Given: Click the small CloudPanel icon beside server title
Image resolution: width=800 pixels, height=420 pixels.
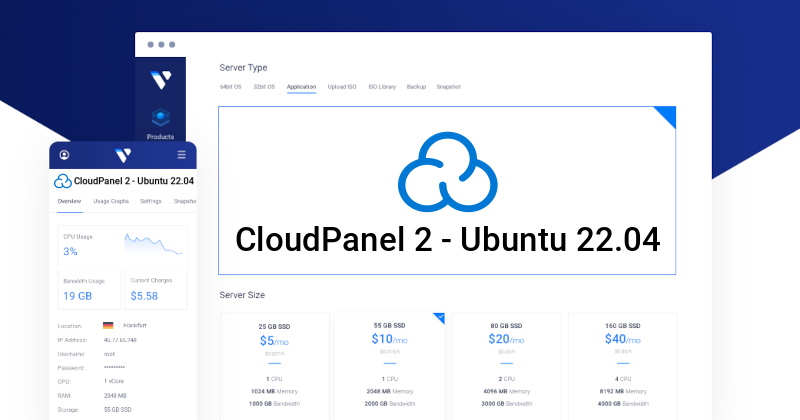Looking at the screenshot, I should [x=63, y=181].
